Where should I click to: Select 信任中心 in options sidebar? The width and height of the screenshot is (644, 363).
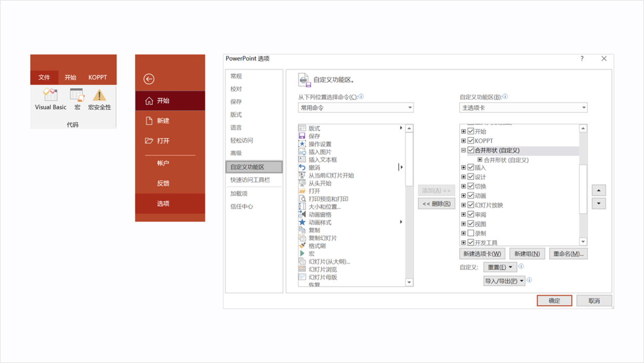pyautogui.click(x=254, y=206)
